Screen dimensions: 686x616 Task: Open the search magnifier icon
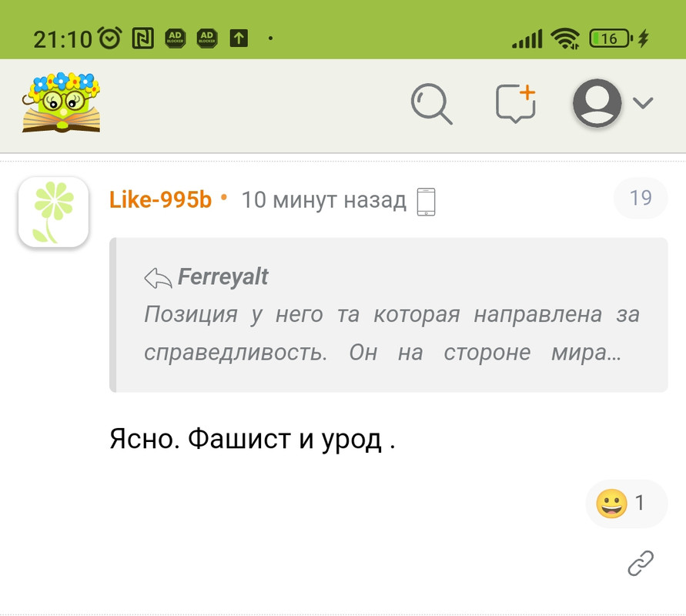click(431, 104)
